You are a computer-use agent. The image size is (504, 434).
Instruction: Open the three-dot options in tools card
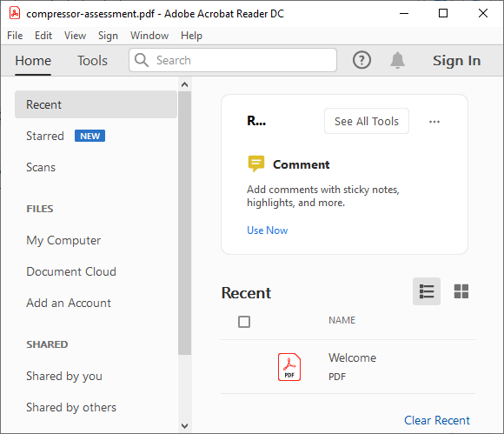tap(434, 122)
